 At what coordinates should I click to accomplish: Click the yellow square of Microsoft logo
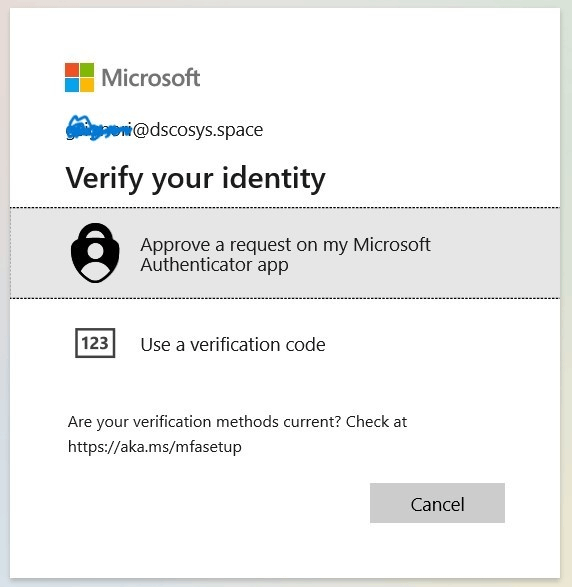click(x=87, y=85)
